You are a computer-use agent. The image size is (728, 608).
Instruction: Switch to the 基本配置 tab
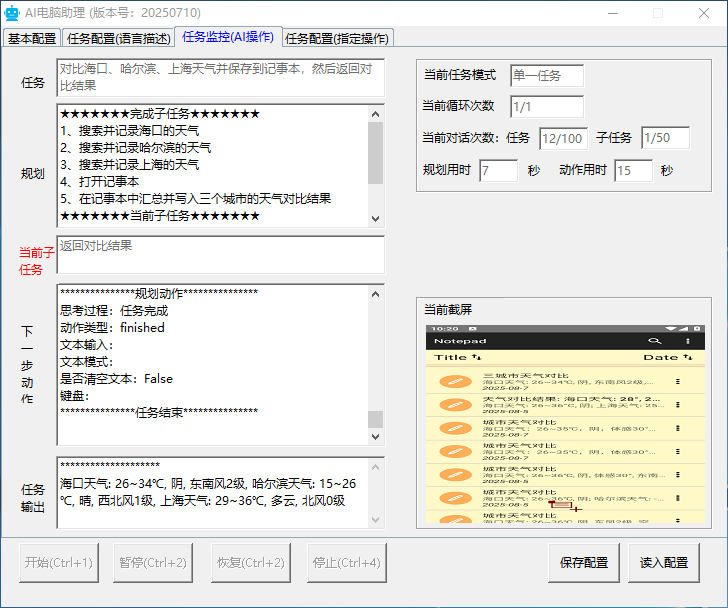coord(32,38)
